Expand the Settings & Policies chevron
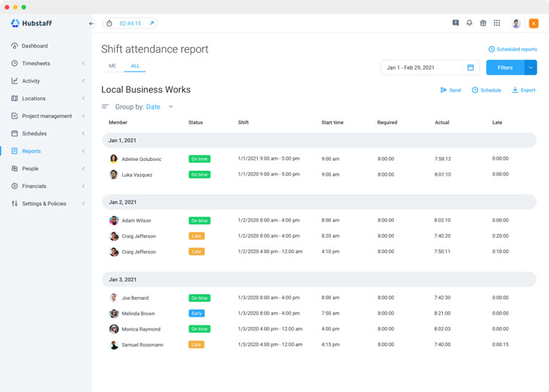 (x=83, y=203)
